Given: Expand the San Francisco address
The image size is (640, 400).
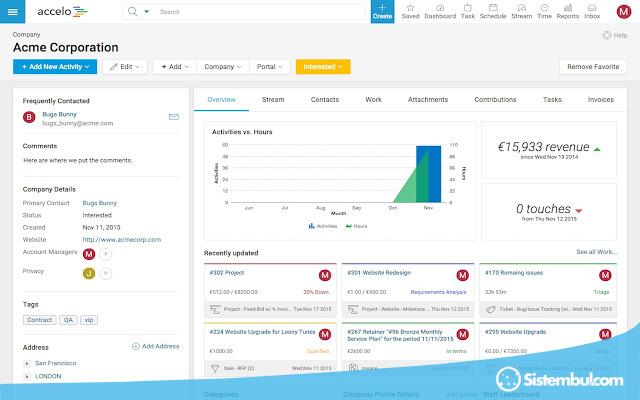Looking at the screenshot, I should pyautogui.click(x=27, y=363).
